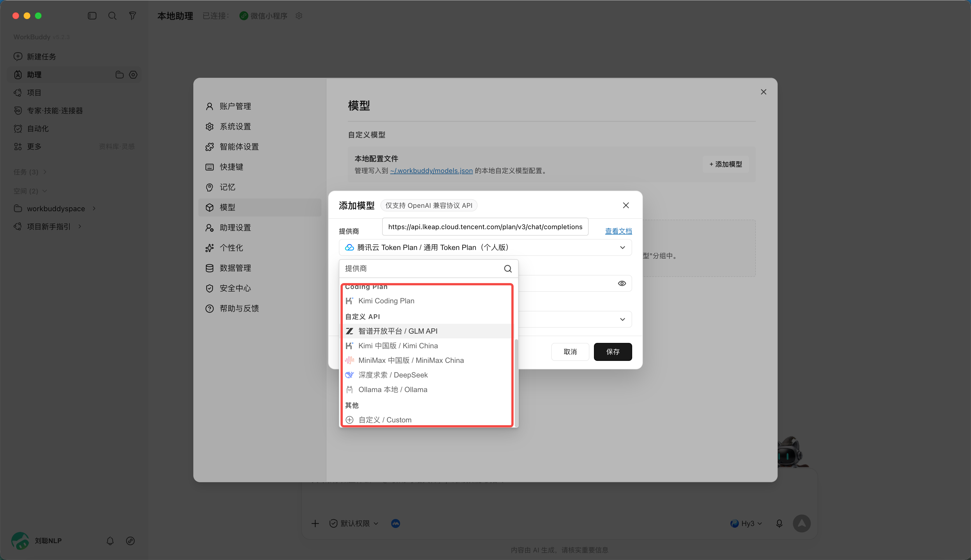Expand the 任务 (3) section

point(30,172)
